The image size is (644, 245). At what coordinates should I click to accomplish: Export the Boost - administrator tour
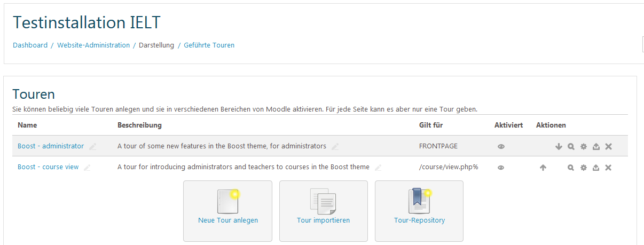tap(596, 147)
